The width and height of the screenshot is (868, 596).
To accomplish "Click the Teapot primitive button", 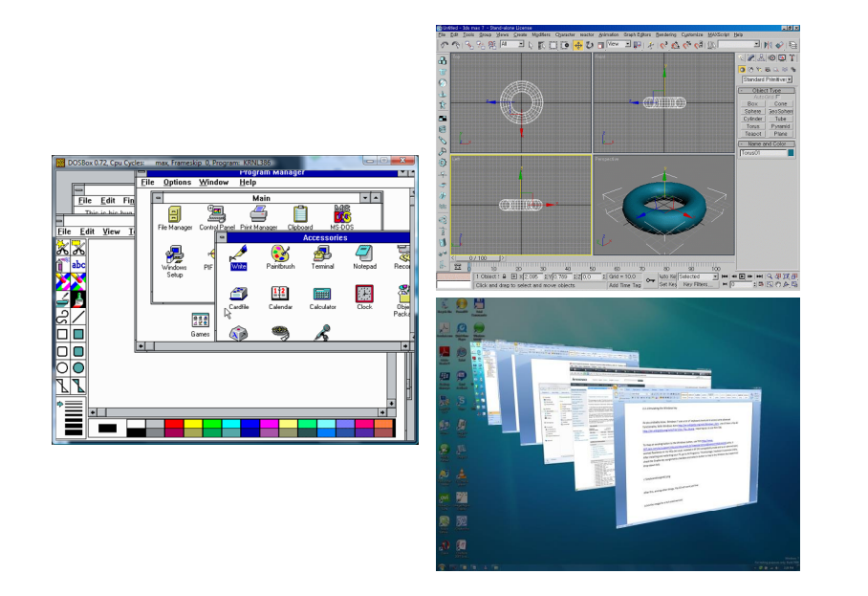I will [x=753, y=134].
